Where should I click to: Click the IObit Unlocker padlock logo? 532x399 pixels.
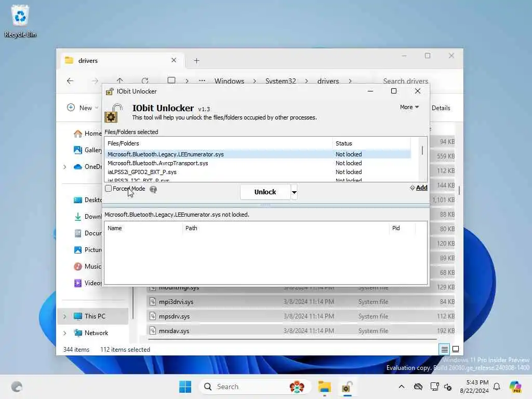click(113, 113)
